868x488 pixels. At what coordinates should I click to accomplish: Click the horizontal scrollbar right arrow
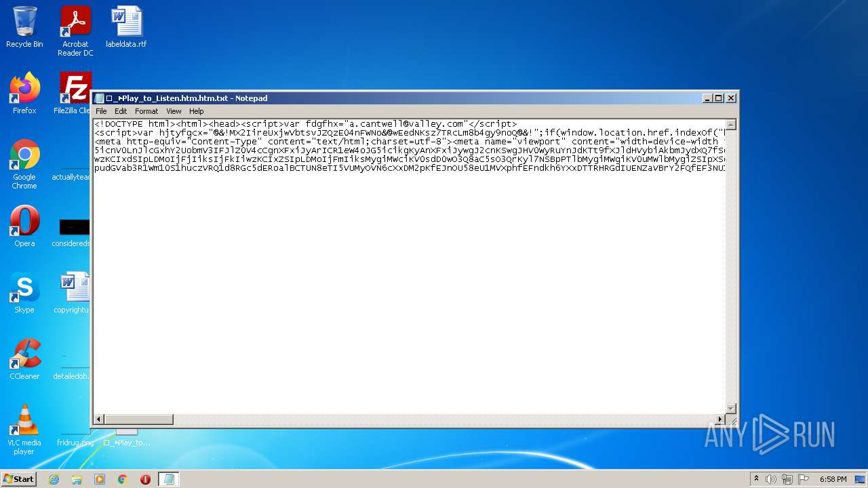(x=720, y=420)
